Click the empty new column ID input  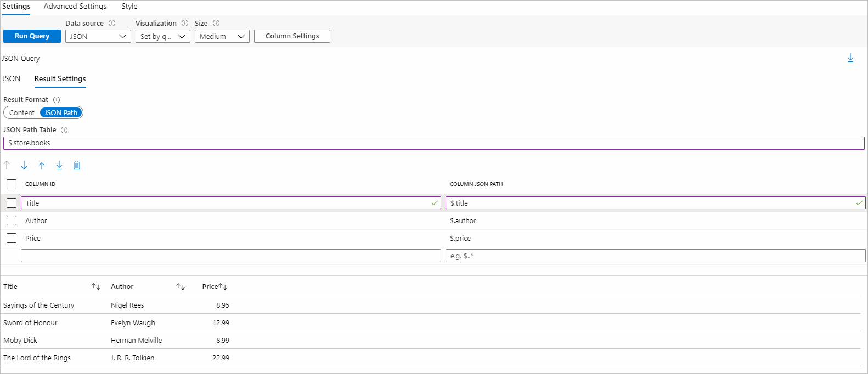pyautogui.click(x=231, y=256)
